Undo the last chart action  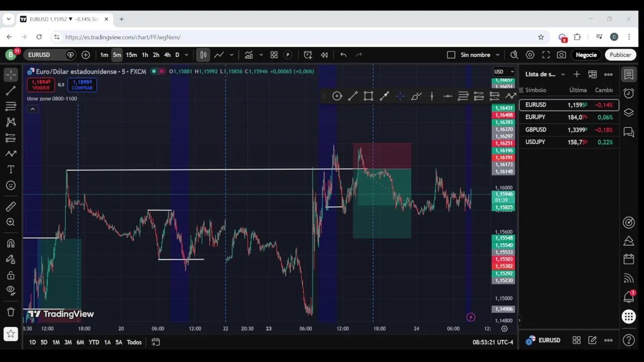pos(343,55)
